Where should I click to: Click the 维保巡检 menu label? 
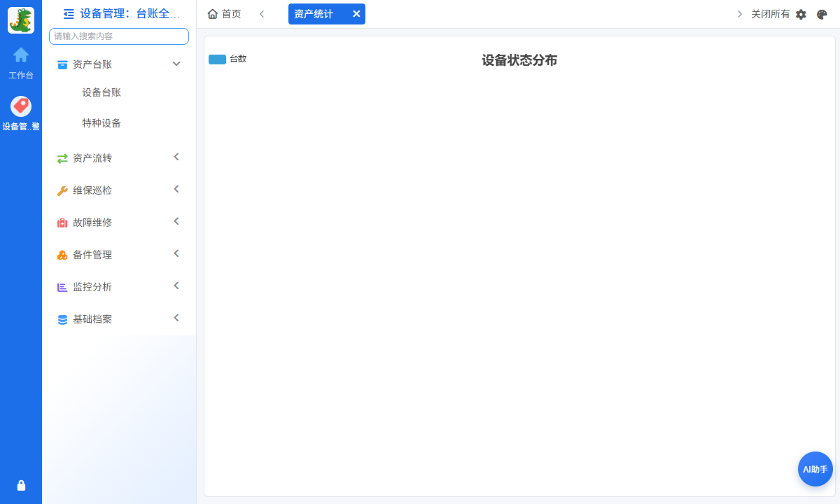coord(92,190)
